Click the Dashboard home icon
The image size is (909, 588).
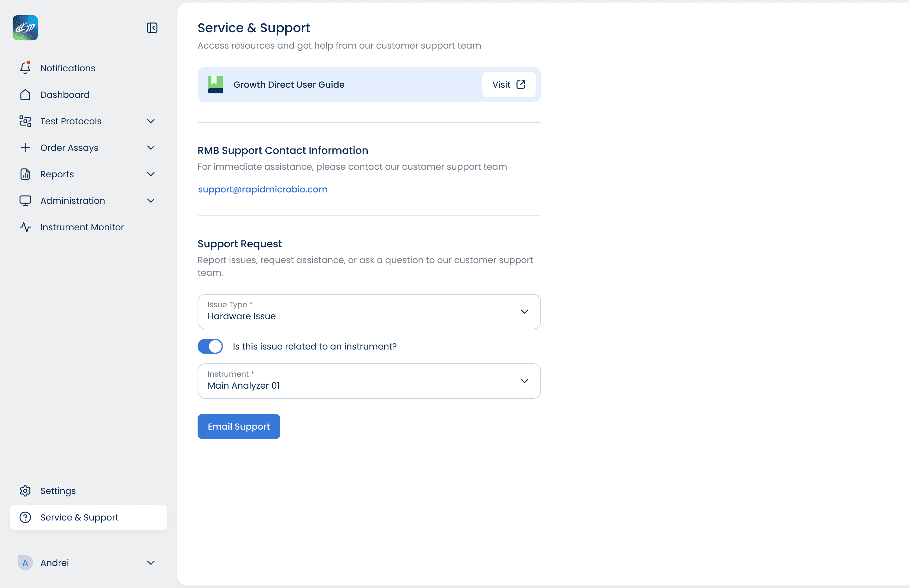click(25, 95)
